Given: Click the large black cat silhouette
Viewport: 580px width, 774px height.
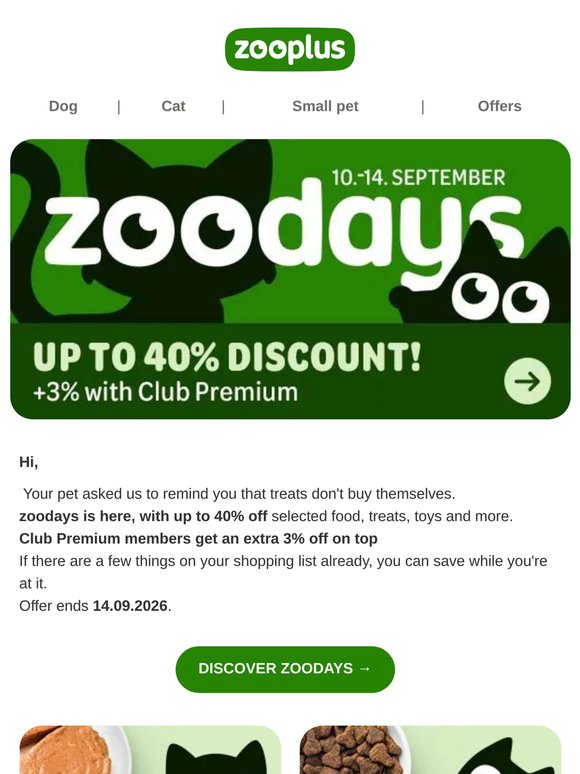Looking at the screenshot, I should click(x=178, y=232).
